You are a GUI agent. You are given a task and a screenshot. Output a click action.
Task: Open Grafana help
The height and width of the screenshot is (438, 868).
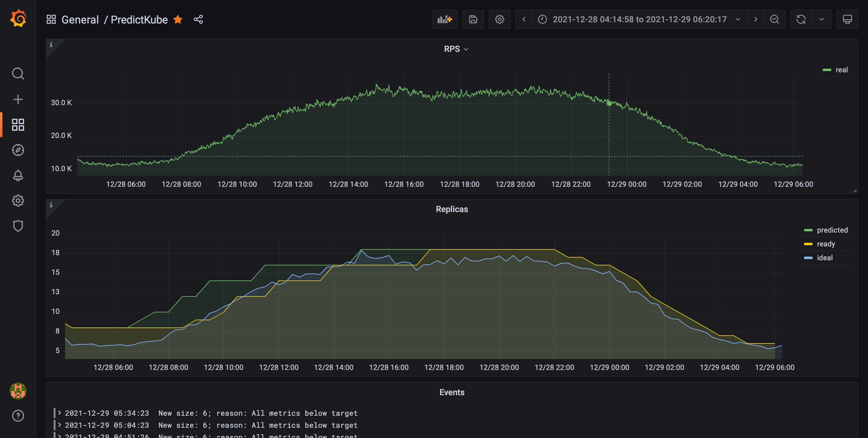(18, 416)
